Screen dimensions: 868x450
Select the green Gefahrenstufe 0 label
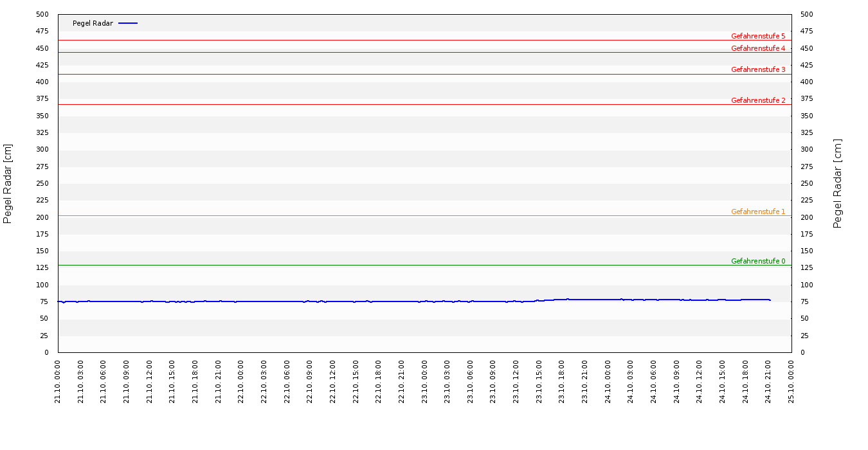coord(758,261)
